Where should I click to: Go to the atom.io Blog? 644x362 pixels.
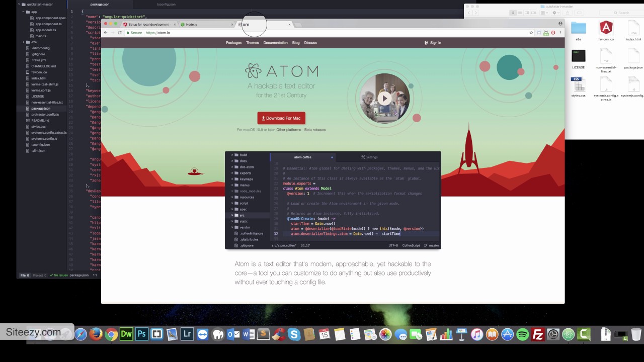pos(296,43)
